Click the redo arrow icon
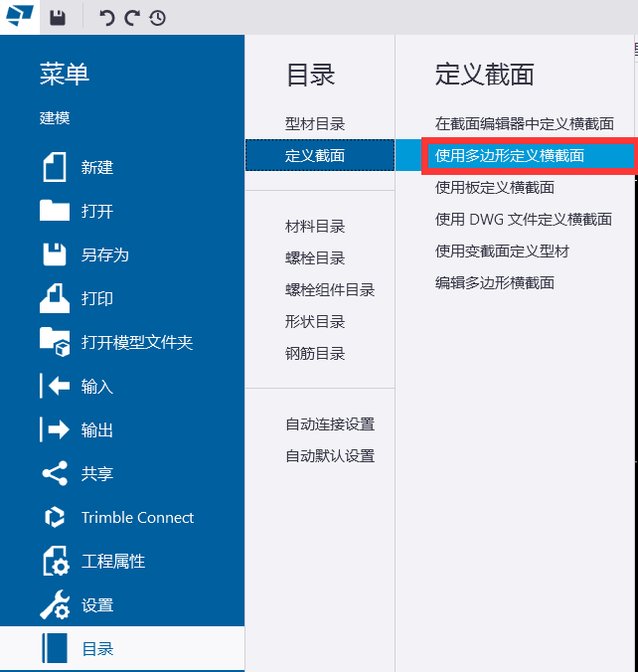Image resolution: width=638 pixels, height=672 pixels. (132, 18)
